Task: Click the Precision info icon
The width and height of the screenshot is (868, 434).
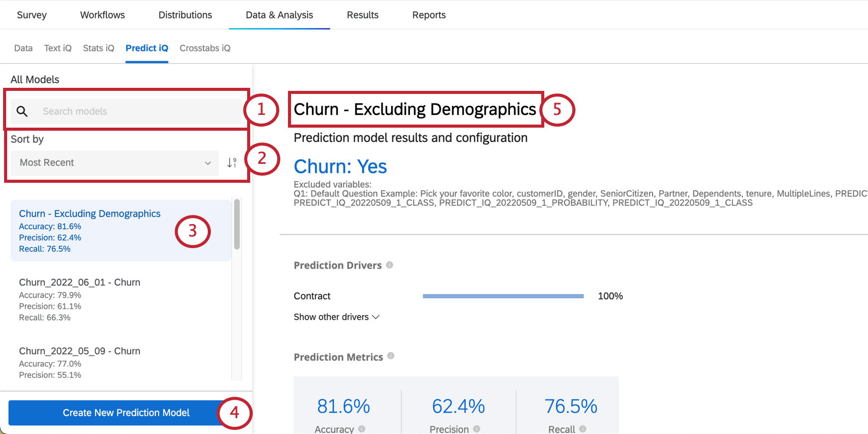Action: pos(476,429)
